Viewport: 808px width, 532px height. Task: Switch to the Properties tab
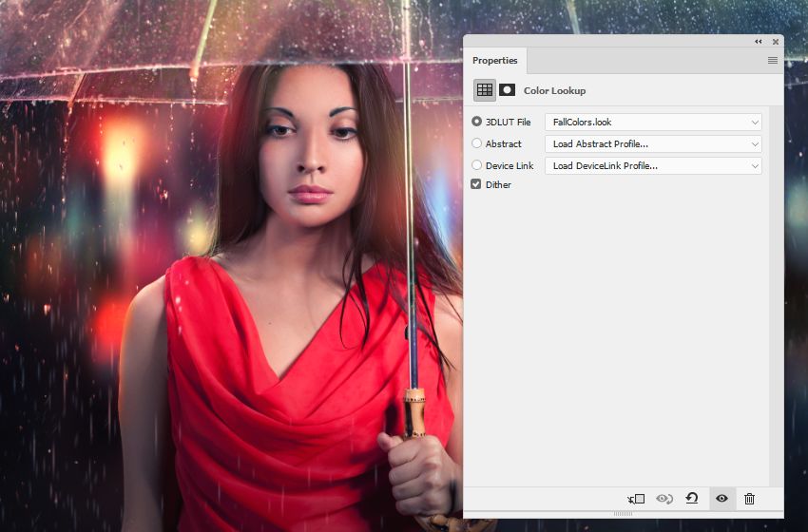pyautogui.click(x=494, y=60)
